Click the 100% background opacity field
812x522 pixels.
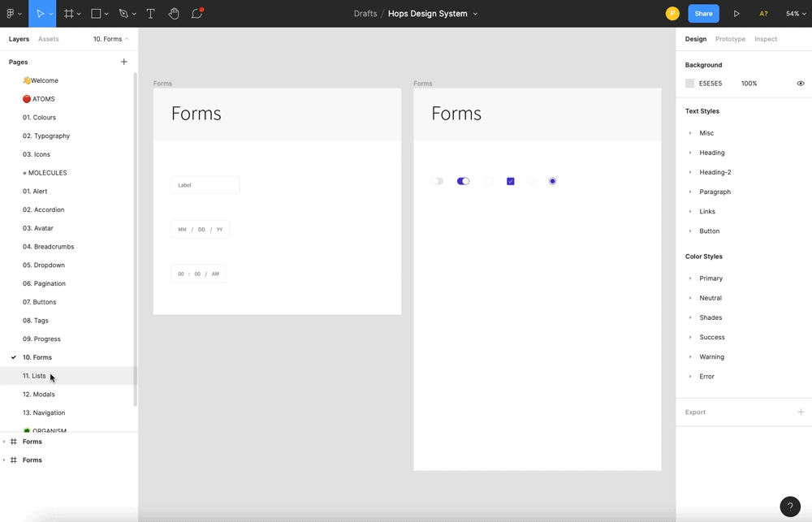pyautogui.click(x=749, y=84)
